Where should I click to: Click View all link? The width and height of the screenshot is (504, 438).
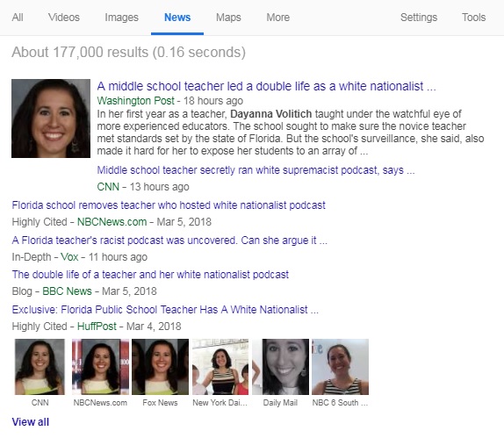[31, 422]
